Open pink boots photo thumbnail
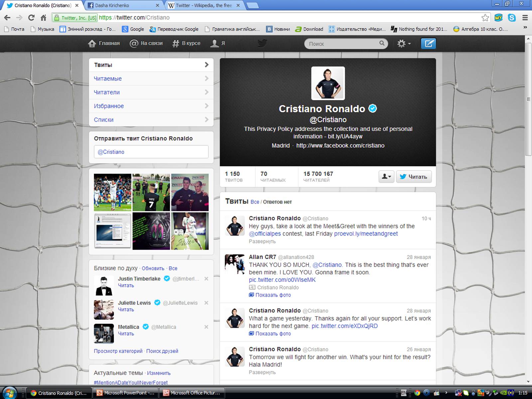The height and width of the screenshot is (399, 532). [x=151, y=231]
